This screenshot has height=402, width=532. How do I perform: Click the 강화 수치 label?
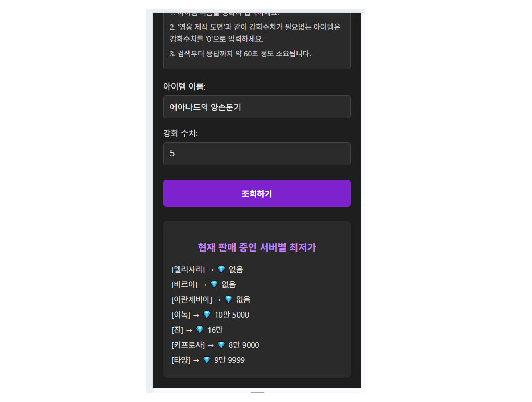click(180, 133)
